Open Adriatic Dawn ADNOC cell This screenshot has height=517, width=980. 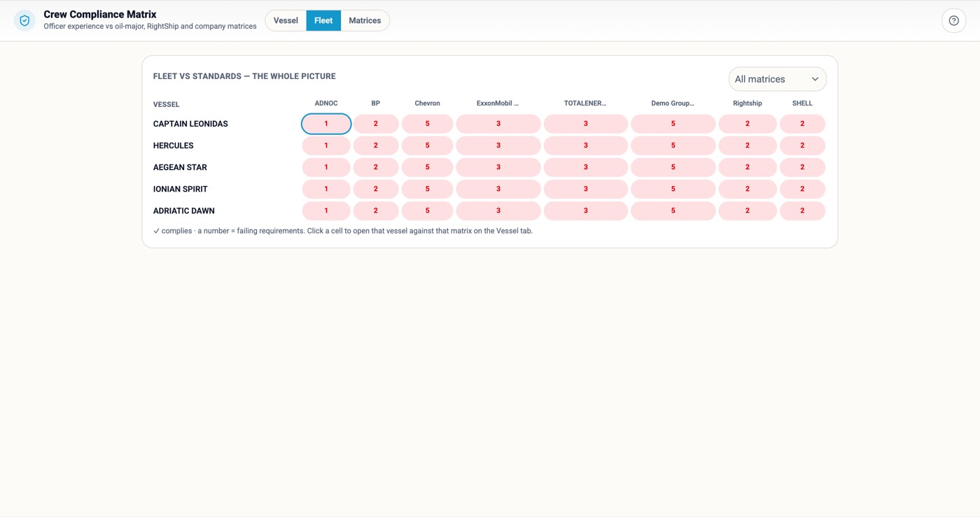click(x=326, y=211)
